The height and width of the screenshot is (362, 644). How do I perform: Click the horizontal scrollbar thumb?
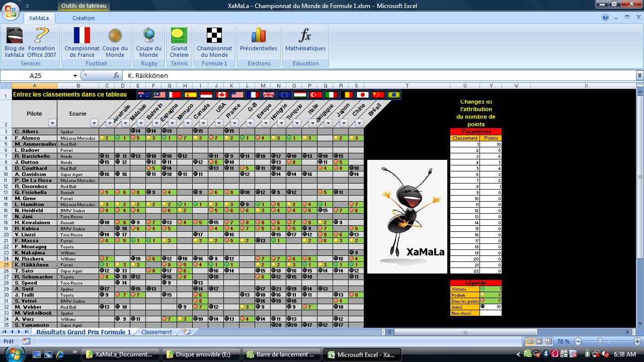tap(465, 332)
